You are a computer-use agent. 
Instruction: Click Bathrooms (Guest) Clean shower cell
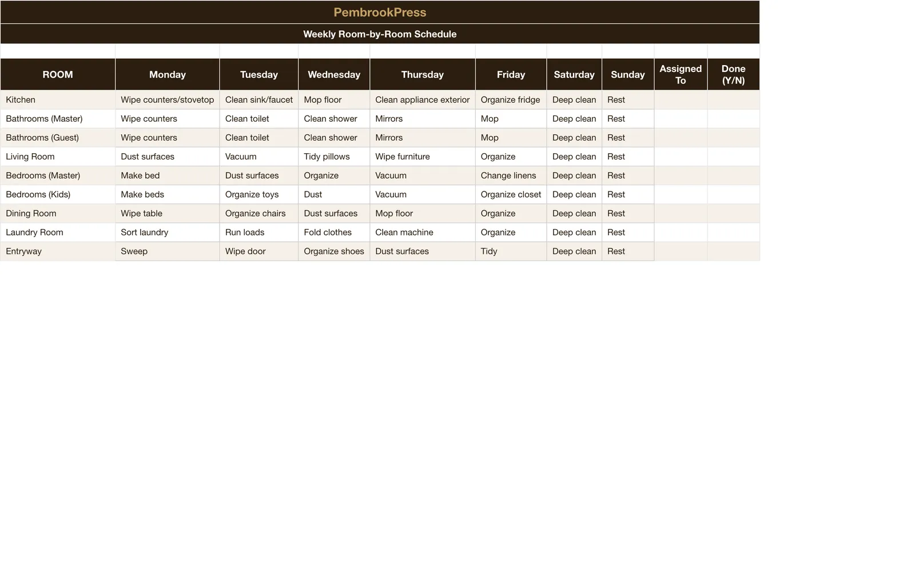click(x=334, y=137)
